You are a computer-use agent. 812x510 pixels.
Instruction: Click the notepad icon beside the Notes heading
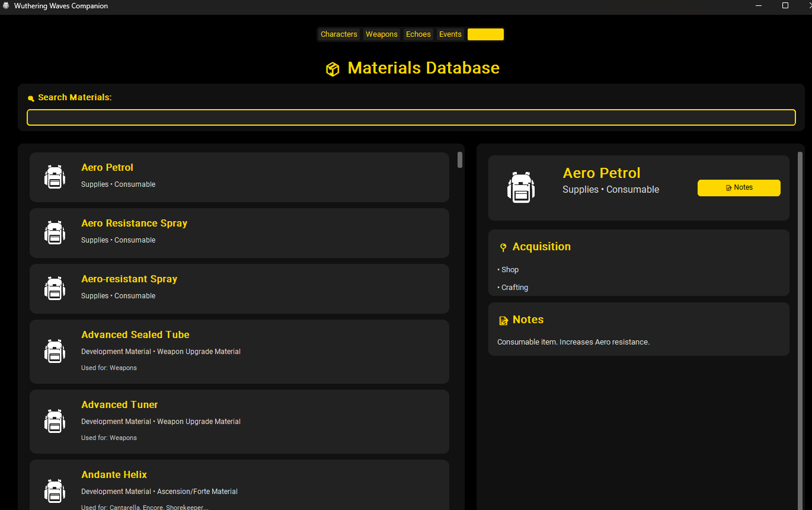click(503, 321)
